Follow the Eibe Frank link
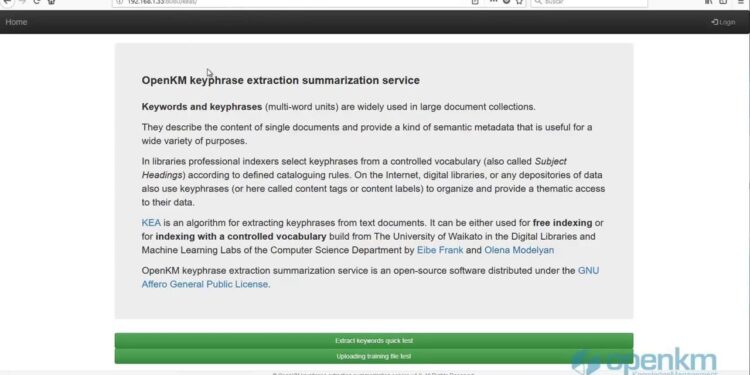The image size is (750, 375). 440,250
